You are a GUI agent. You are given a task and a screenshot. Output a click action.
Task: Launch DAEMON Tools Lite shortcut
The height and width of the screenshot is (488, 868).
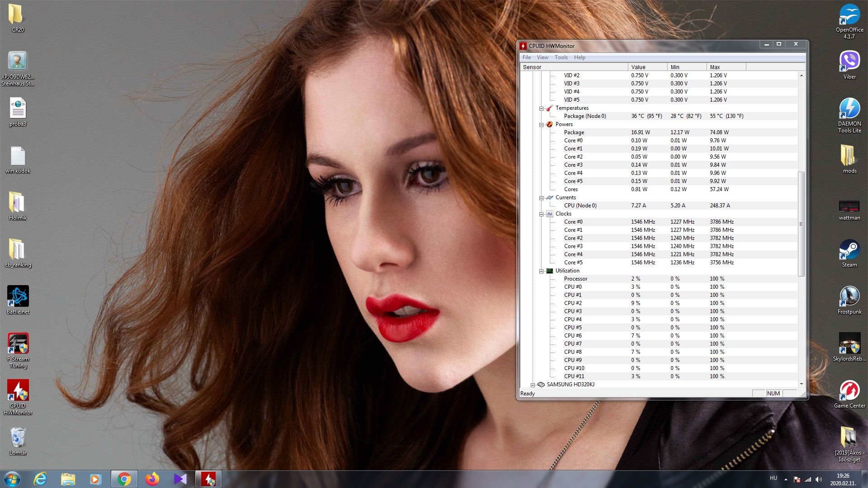[x=849, y=115]
